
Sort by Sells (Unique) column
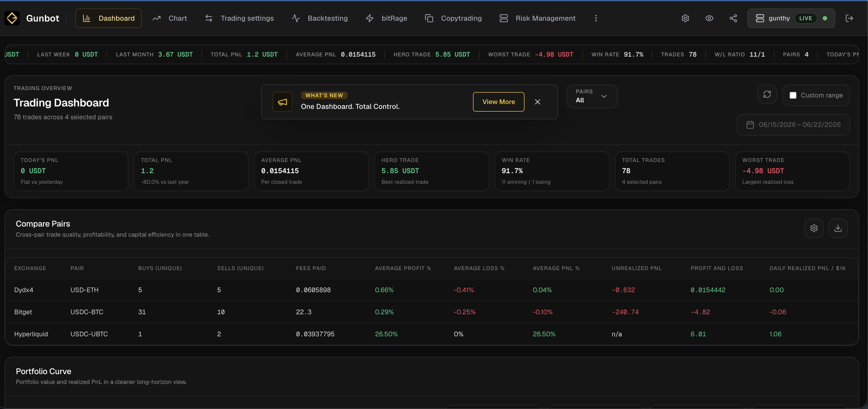coord(240,268)
